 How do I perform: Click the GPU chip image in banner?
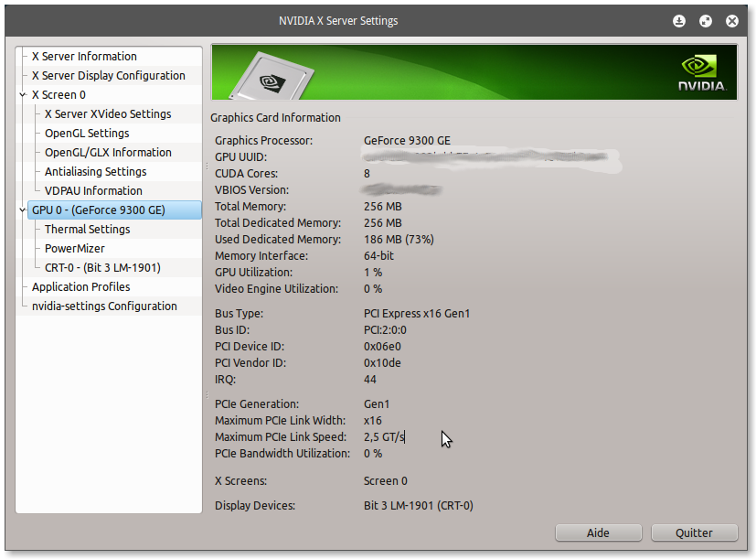(272, 77)
